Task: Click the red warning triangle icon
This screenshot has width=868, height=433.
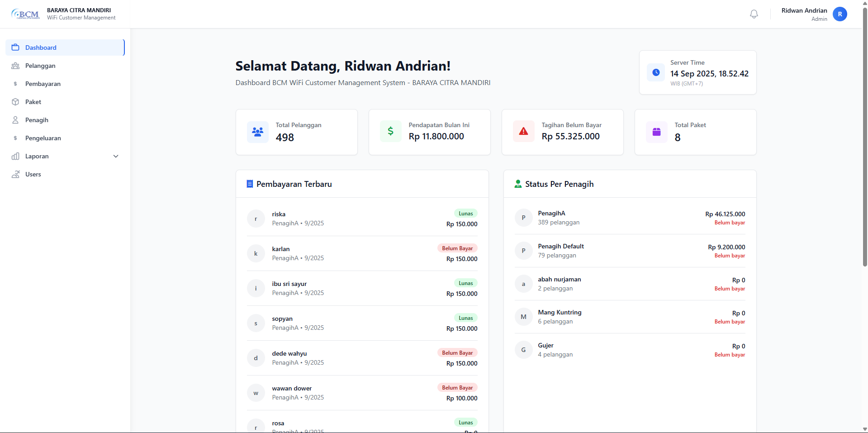Action: (x=523, y=132)
